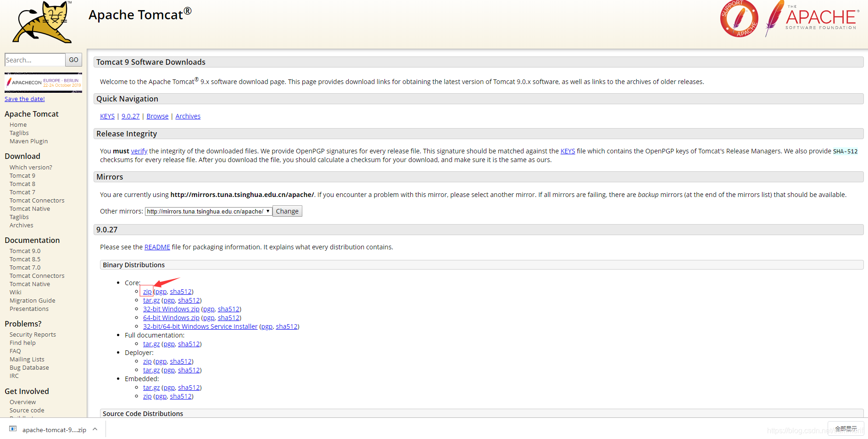868x439 pixels.
Task: Select Tomcat 9 under Download
Action: pyautogui.click(x=22, y=175)
